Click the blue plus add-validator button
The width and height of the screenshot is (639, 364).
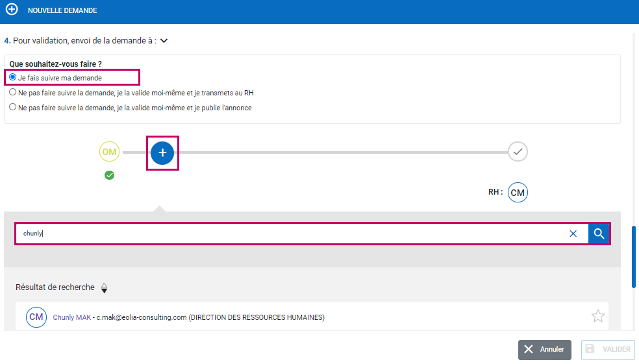162,152
